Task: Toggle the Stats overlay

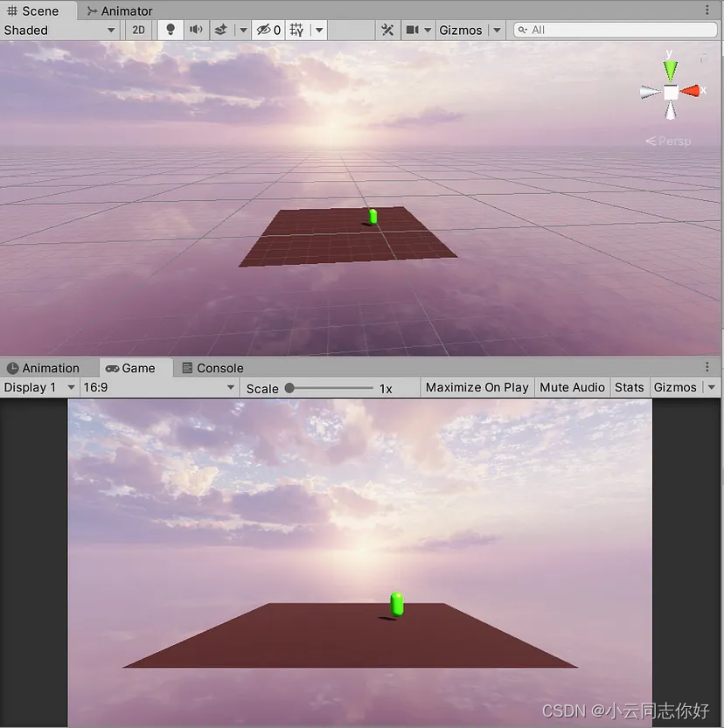Action: [630, 387]
